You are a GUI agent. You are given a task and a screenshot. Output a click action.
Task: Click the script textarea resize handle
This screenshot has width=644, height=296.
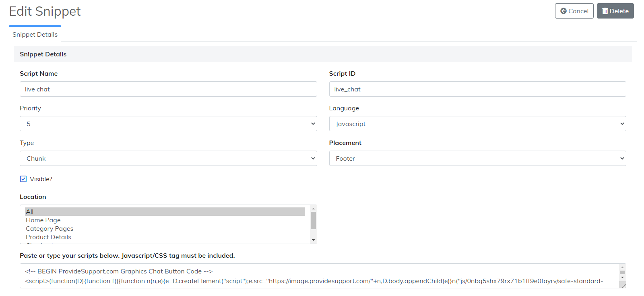pyautogui.click(x=623, y=286)
